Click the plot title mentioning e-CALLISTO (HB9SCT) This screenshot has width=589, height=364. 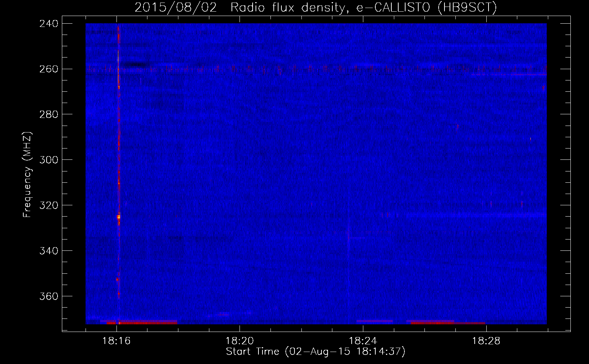point(316,7)
